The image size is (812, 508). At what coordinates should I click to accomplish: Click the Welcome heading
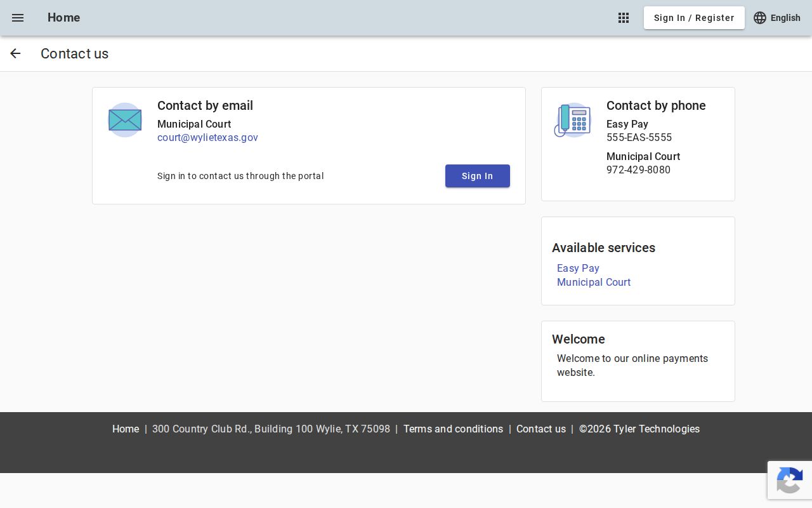[579, 339]
